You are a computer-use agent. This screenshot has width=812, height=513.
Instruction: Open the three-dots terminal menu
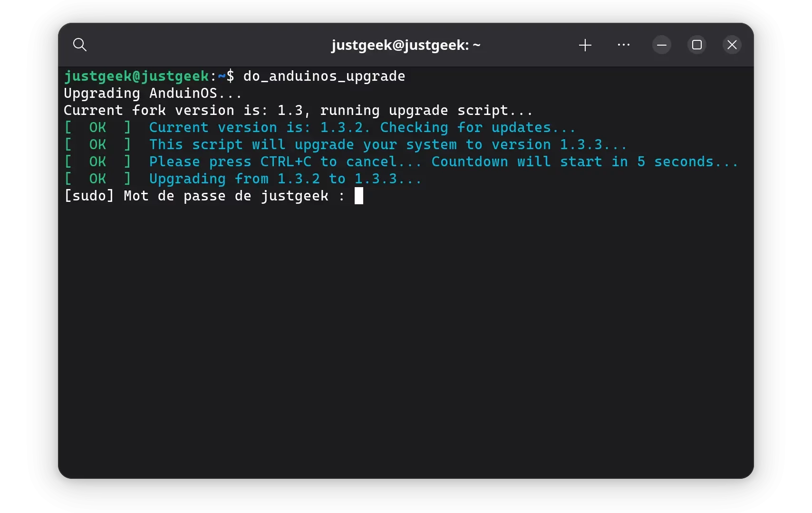click(624, 45)
